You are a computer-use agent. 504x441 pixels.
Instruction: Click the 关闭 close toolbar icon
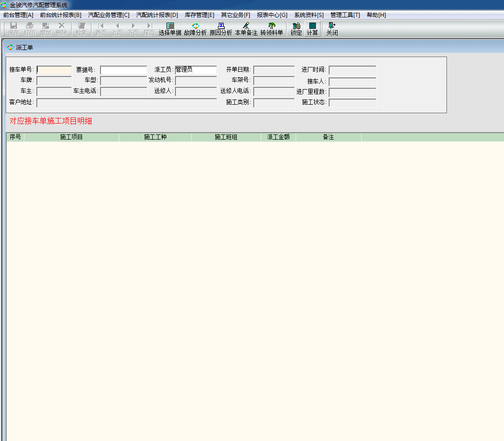pyautogui.click(x=332, y=29)
